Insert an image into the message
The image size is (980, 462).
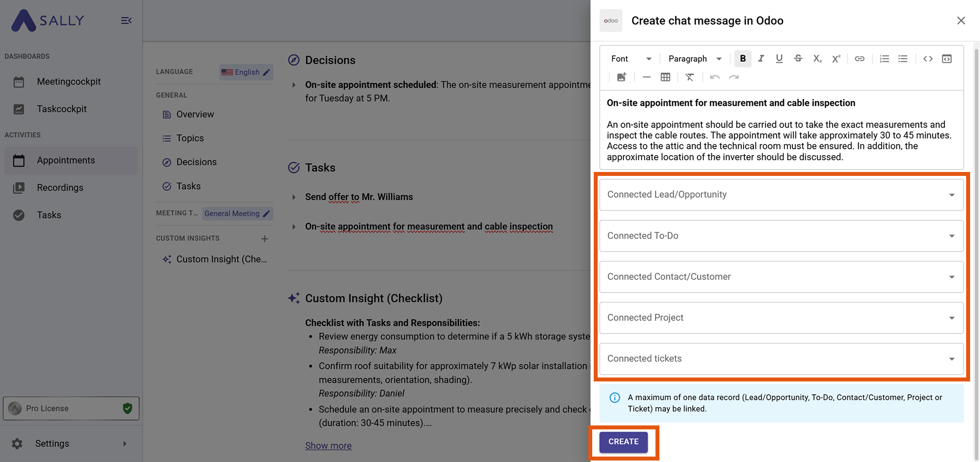(621, 77)
